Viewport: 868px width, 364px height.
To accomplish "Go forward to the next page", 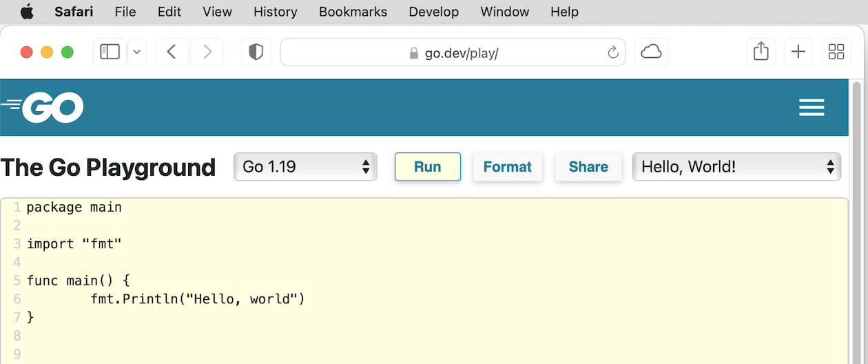I will 207,52.
